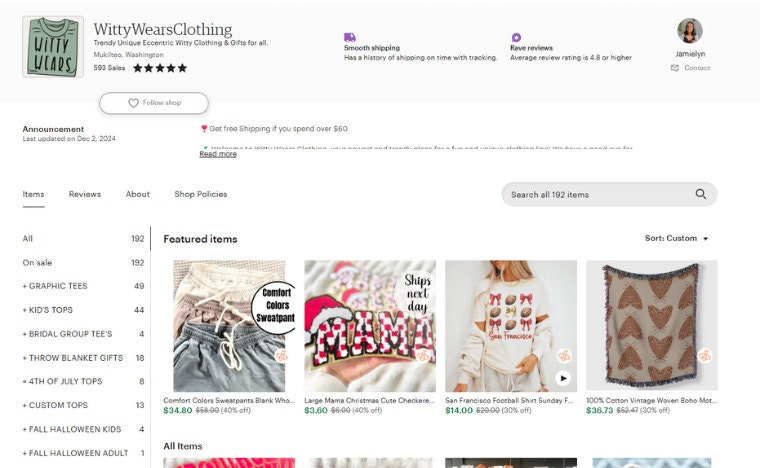Click the WittyWears shop logo image
Screen dimensions: 760x468
[x=53, y=47]
